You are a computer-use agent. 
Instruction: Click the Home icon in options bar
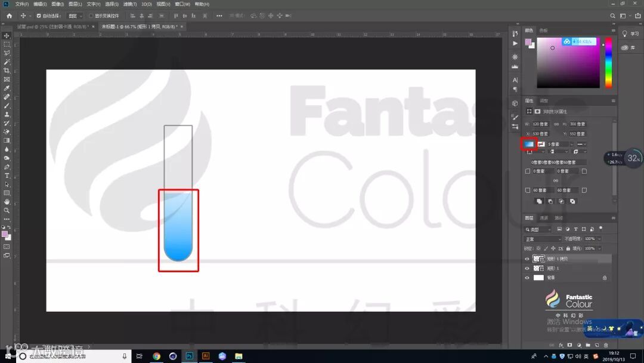point(9,16)
